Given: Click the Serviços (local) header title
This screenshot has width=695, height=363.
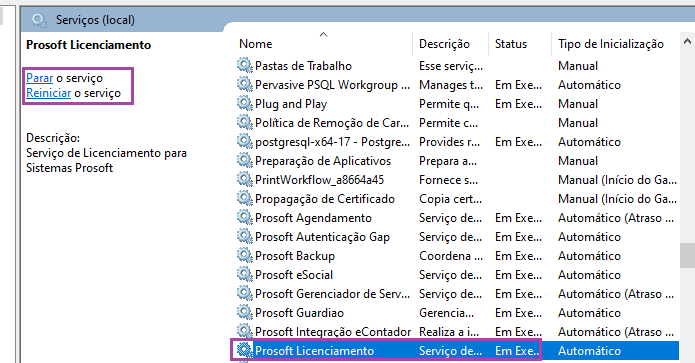Looking at the screenshot, I should click(95, 20).
